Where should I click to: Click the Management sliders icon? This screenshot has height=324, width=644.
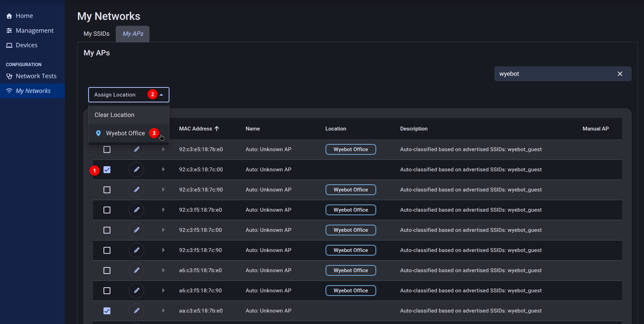pyautogui.click(x=9, y=31)
